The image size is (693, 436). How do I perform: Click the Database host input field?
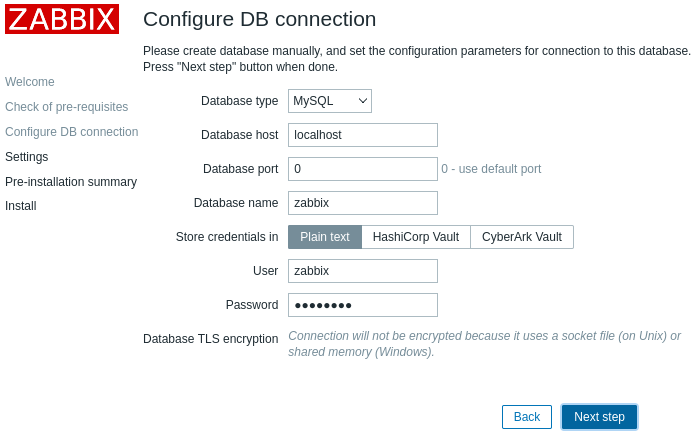point(363,135)
